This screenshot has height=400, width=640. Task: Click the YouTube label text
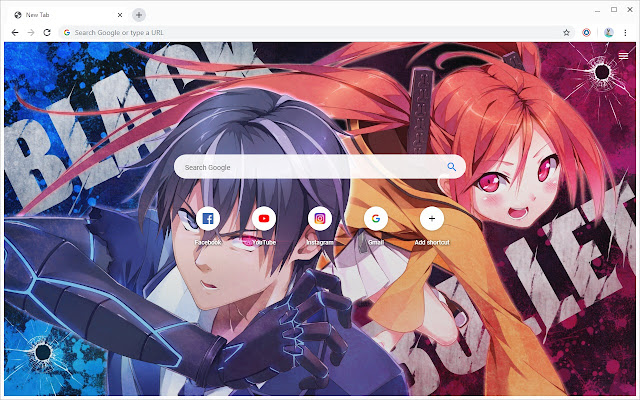tap(264, 242)
